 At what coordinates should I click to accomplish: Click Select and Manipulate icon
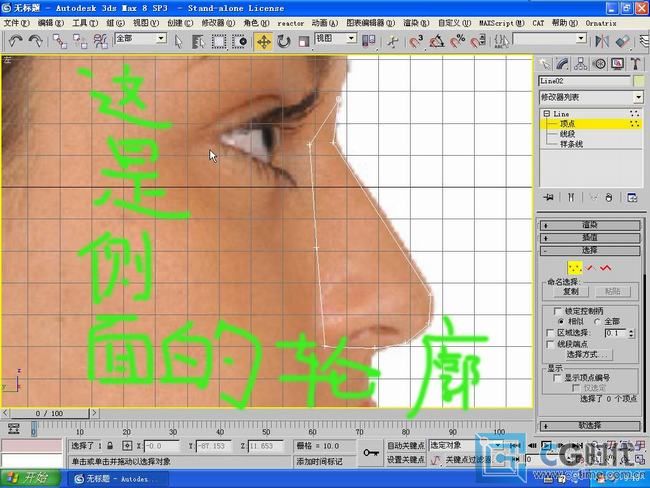click(393, 41)
